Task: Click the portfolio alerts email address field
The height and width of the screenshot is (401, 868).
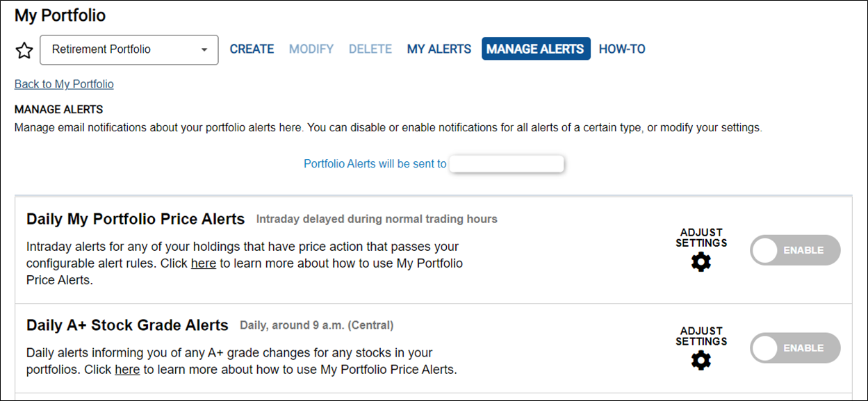Action: point(507,164)
